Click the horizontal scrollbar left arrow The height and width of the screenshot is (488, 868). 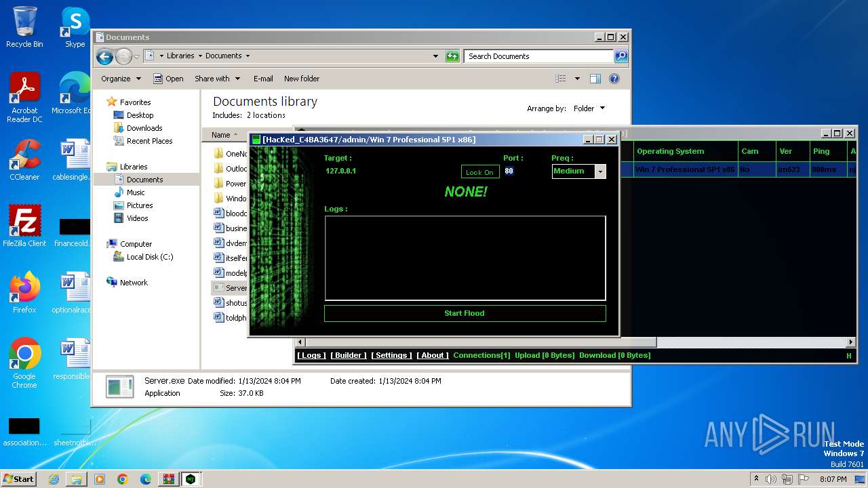tap(300, 342)
